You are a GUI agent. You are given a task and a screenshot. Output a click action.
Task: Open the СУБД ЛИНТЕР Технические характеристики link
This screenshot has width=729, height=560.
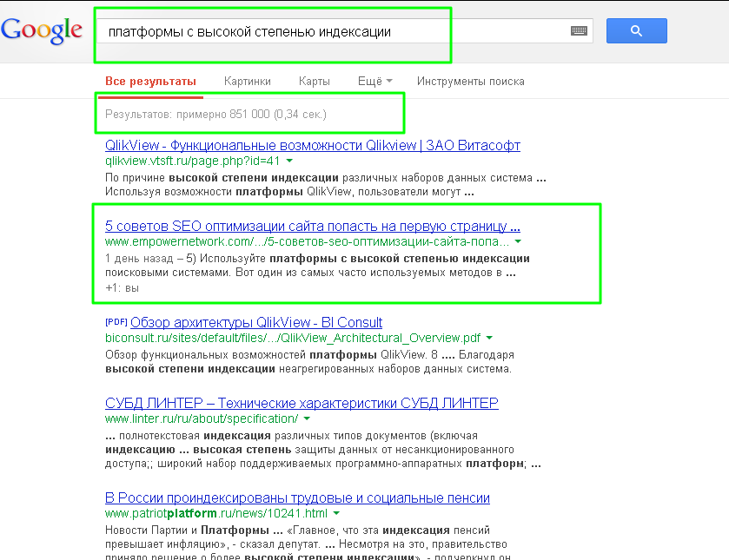tap(302, 403)
